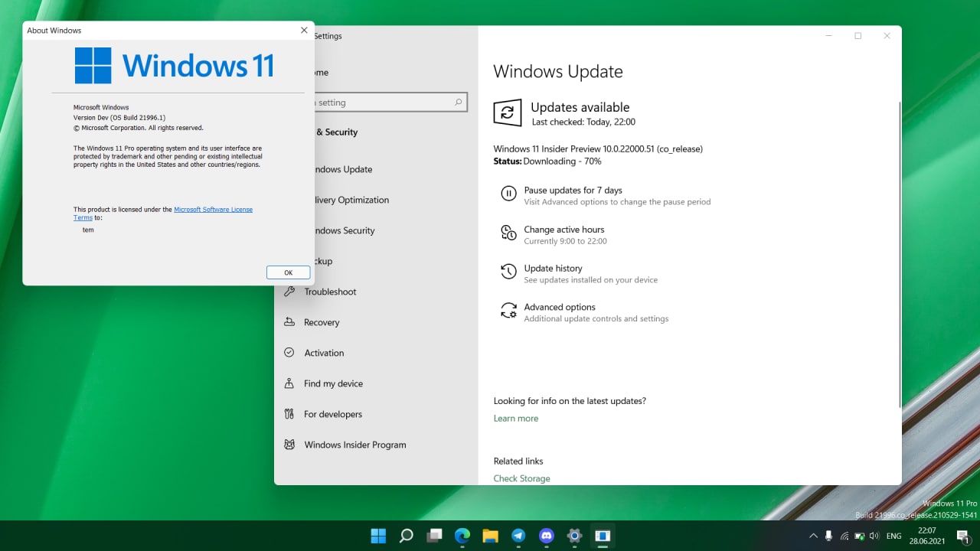Minimize the Settings window
The width and height of the screenshot is (980, 551).
(829, 36)
